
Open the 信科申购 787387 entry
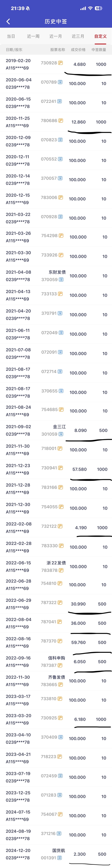[x=56, y=661]
